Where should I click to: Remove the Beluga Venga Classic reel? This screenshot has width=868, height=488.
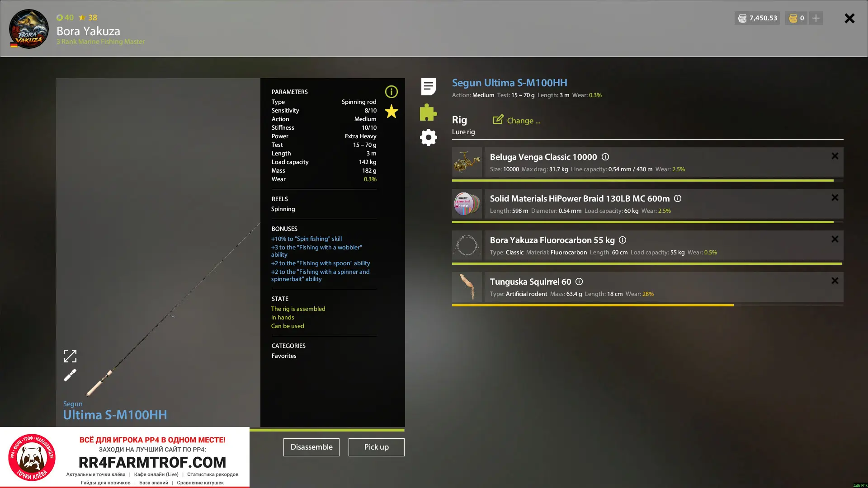pyautogui.click(x=835, y=156)
